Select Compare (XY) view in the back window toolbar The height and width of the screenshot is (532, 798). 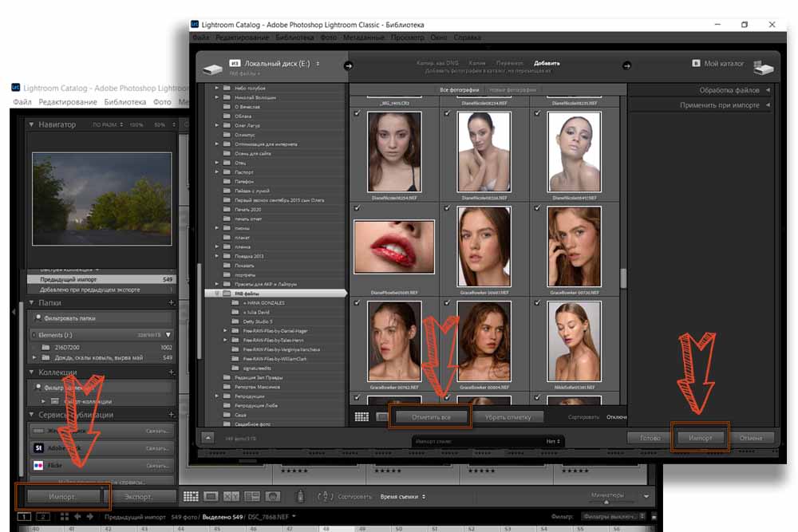[231, 496]
